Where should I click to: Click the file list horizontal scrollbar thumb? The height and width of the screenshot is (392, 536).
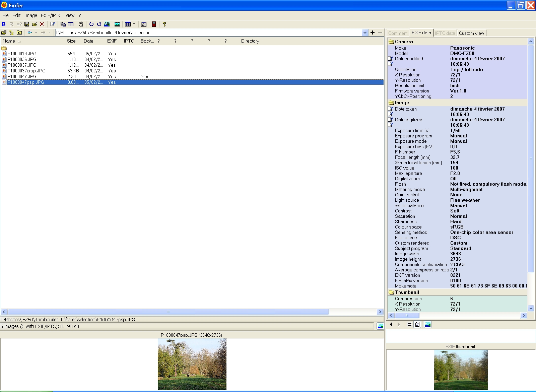[168, 312]
